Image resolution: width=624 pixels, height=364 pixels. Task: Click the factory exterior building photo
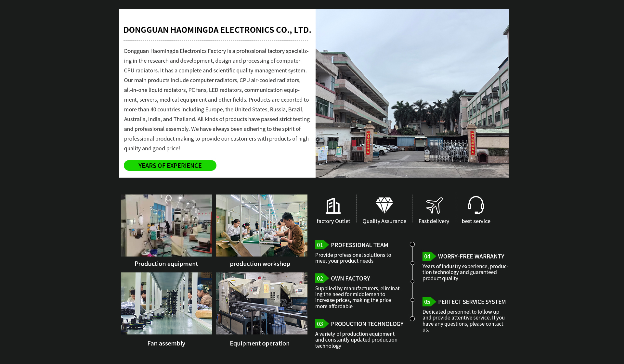pyautogui.click(x=412, y=93)
